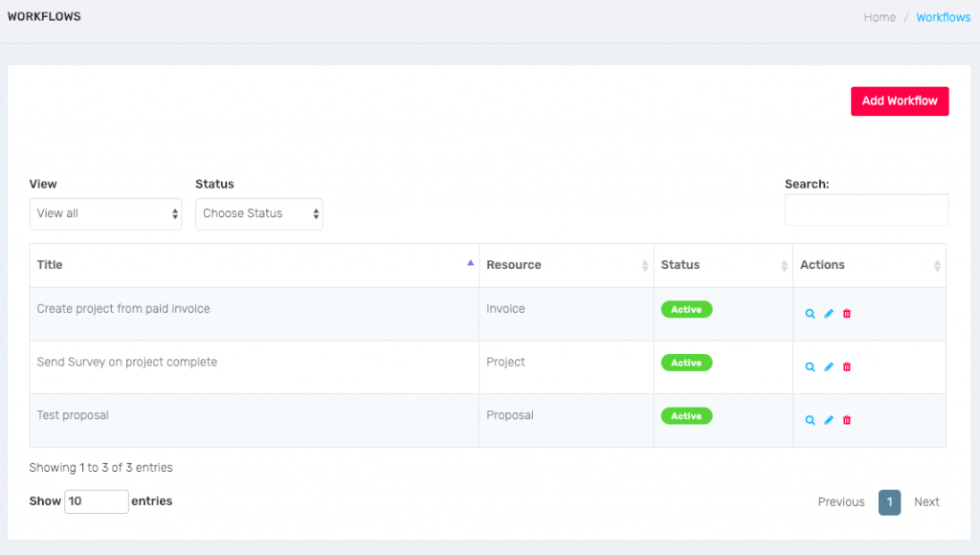View the Create project from paid invoice workflow
Viewport: 980px width, 555px height.
point(810,314)
